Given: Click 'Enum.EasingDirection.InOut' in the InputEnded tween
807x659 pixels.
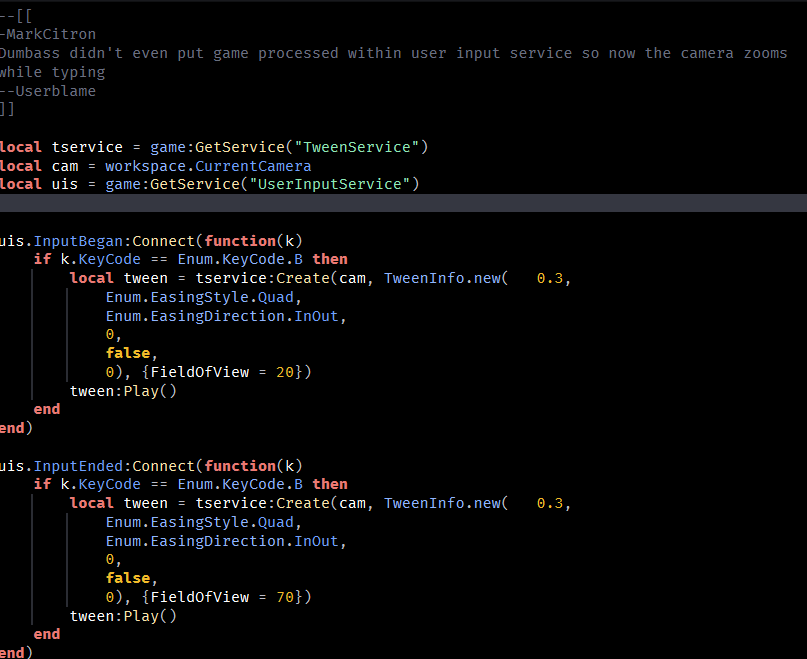Looking at the screenshot, I should pos(222,541).
